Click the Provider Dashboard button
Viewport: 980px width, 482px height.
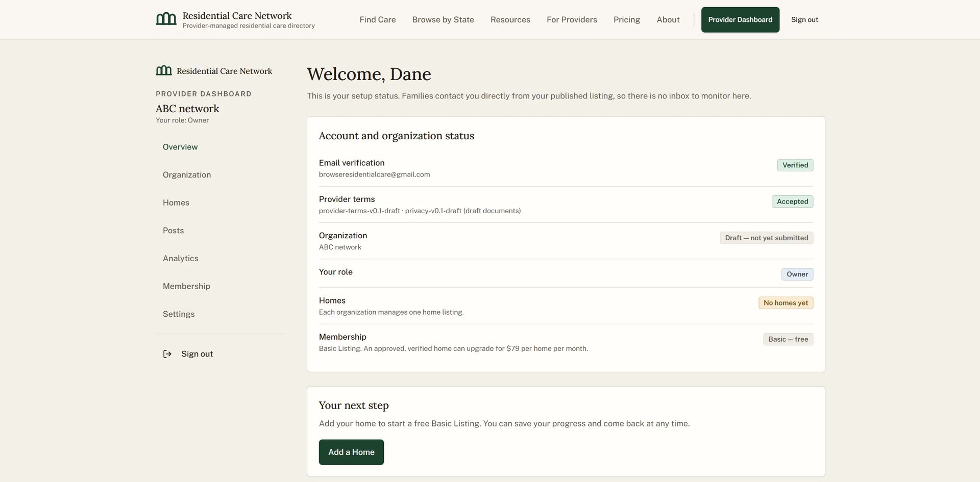740,19
